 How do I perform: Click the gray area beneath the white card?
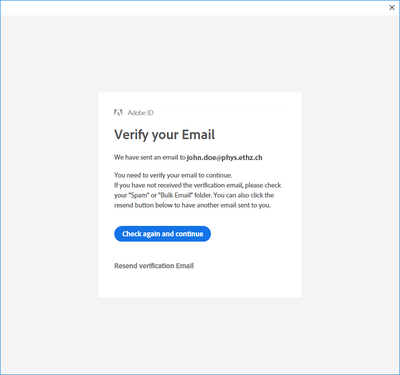(x=200, y=335)
